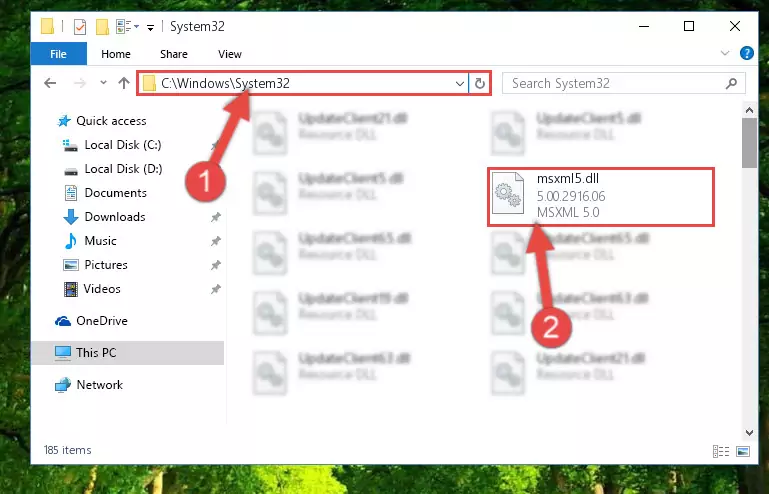
Task: Click the Properties quick access toolbar icon
Action: pyautogui.click(x=80, y=26)
